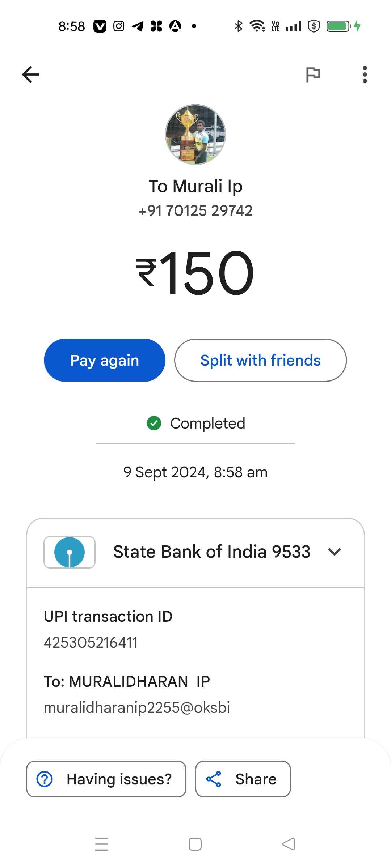The height and width of the screenshot is (868, 391).
Task: Tap the flag report icon
Action: pyautogui.click(x=313, y=75)
